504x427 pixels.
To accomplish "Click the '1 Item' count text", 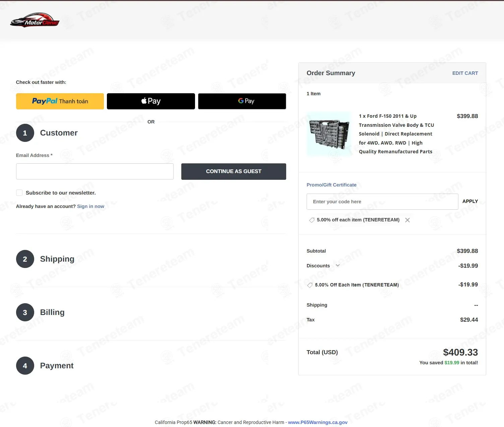I will 313,94.
